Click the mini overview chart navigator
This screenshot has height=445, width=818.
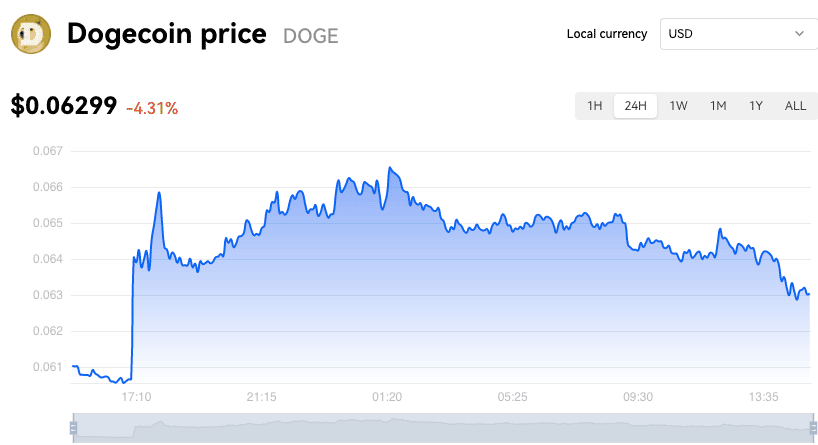tap(443, 428)
